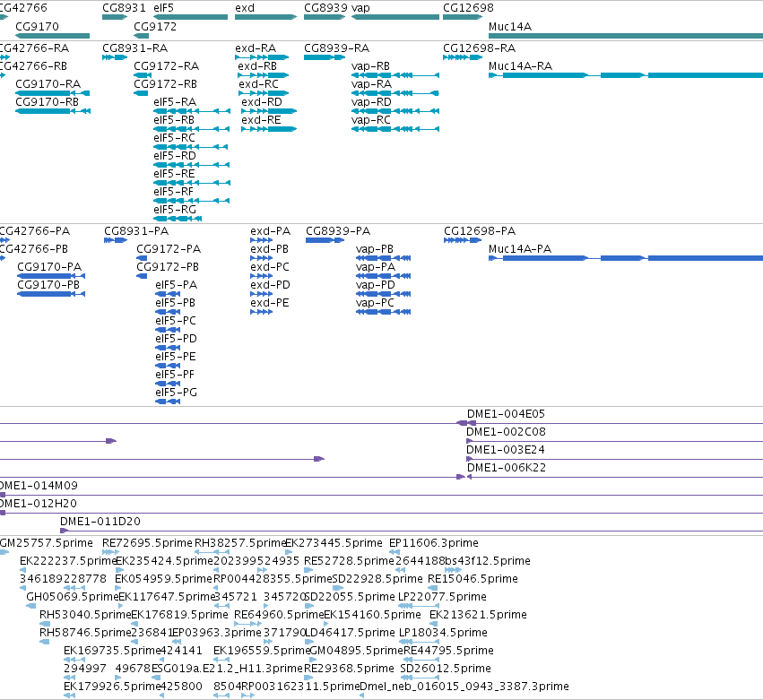Select the exd gene feature
The image size is (763, 700).
pyautogui.click(x=265, y=17)
